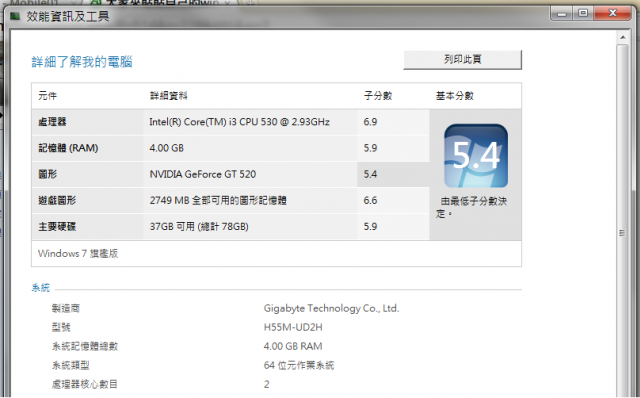Viewport: 640px width, 398px height.
Task: Click the 處理器核心數目 label
Action: [85, 384]
